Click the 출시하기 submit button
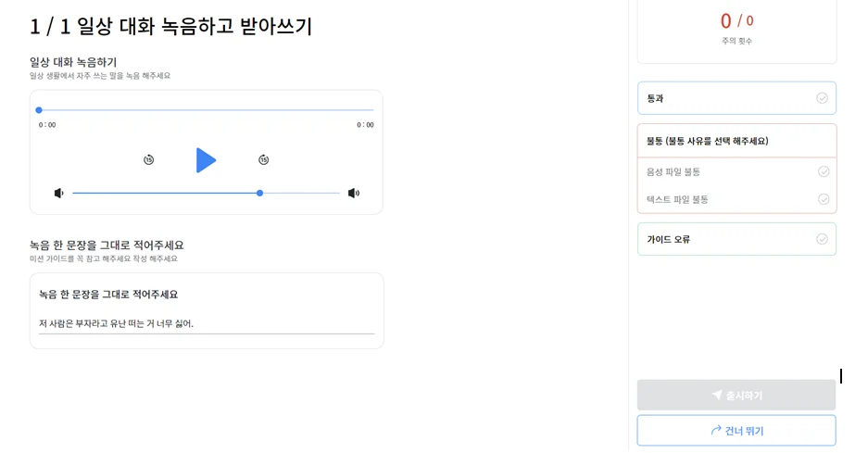868x453 pixels. coord(736,395)
